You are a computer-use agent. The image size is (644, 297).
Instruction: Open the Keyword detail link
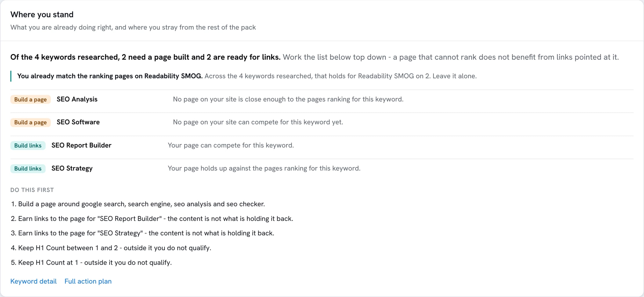pos(33,281)
